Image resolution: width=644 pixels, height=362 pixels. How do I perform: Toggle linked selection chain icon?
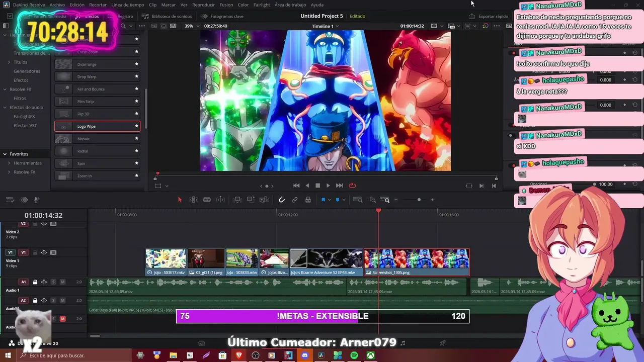coord(295,200)
